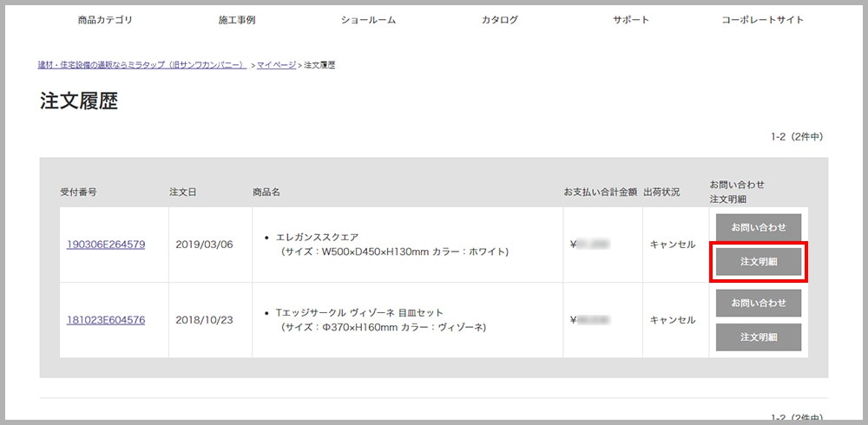The height and width of the screenshot is (425, 868).
Task: Click the 注文履歴 page heading
Action: click(x=79, y=101)
